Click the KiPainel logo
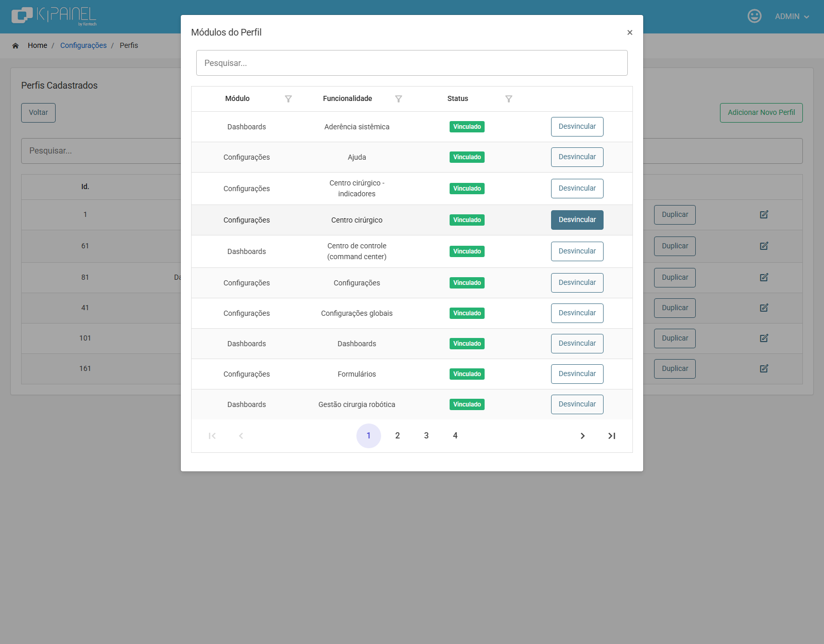Viewport: 824px width, 644px height. 54,16
